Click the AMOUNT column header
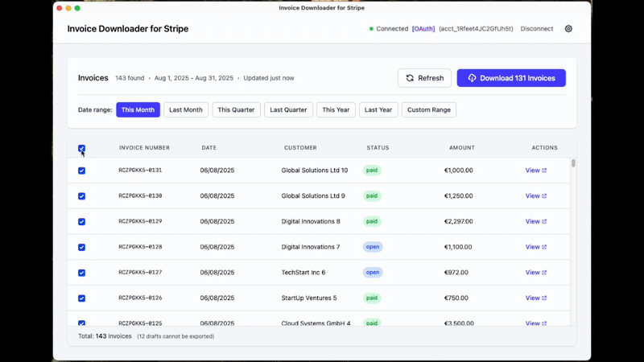This screenshot has height=362, width=644. [462, 148]
